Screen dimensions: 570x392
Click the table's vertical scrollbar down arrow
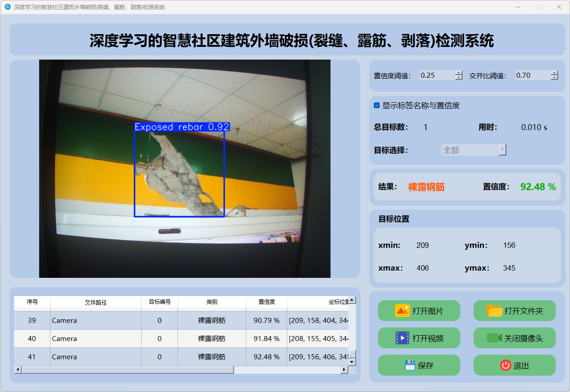coord(352,362)
